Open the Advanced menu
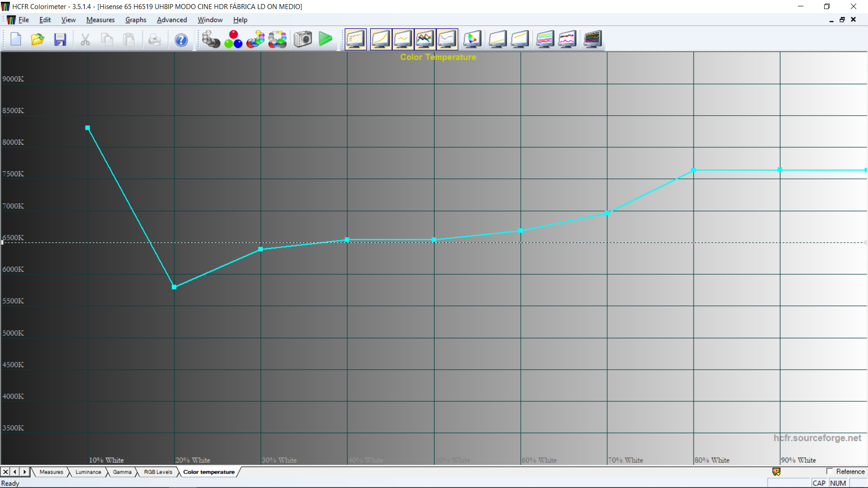 click(172, 20)
